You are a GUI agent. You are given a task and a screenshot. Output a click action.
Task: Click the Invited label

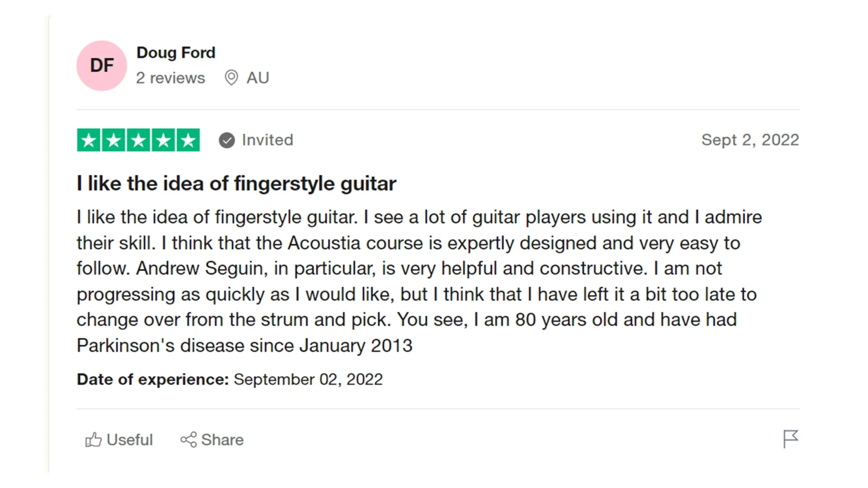(x=268, y=140)
